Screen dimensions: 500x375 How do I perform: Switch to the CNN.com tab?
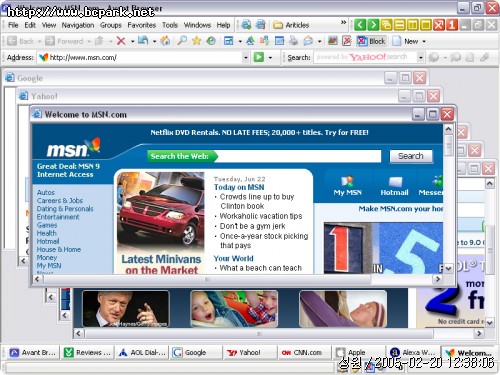point(304,352)
